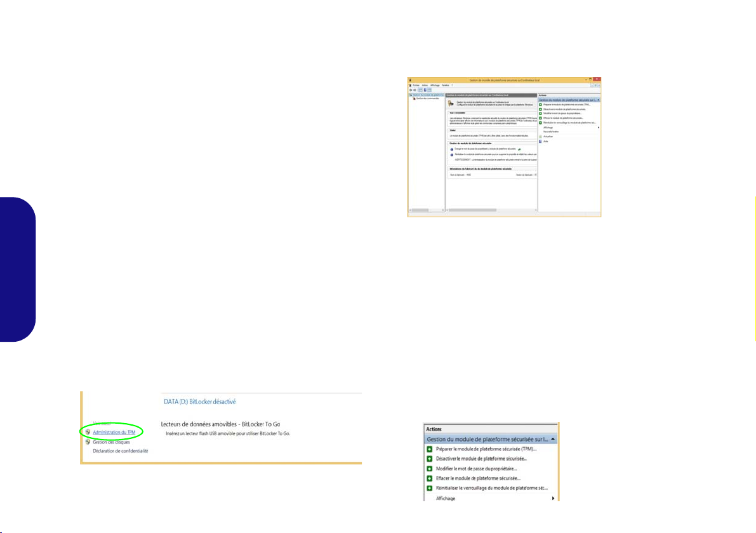Click the Désactiver action icon in the small console window
The height and width of the screenshot is (533, 756).
(540, 109)
